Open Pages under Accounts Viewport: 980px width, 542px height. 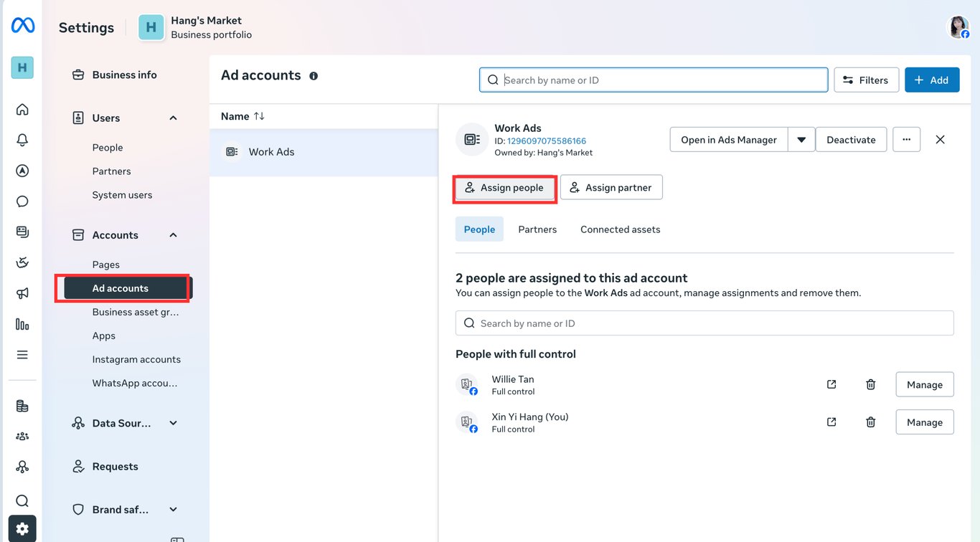coord(105,265)
